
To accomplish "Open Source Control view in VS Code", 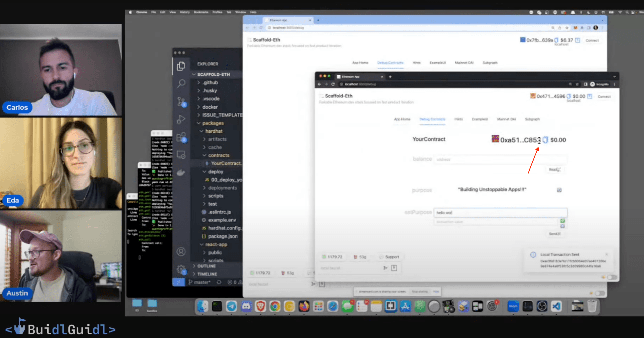I will pyautogui.click(x=181, y=102).
